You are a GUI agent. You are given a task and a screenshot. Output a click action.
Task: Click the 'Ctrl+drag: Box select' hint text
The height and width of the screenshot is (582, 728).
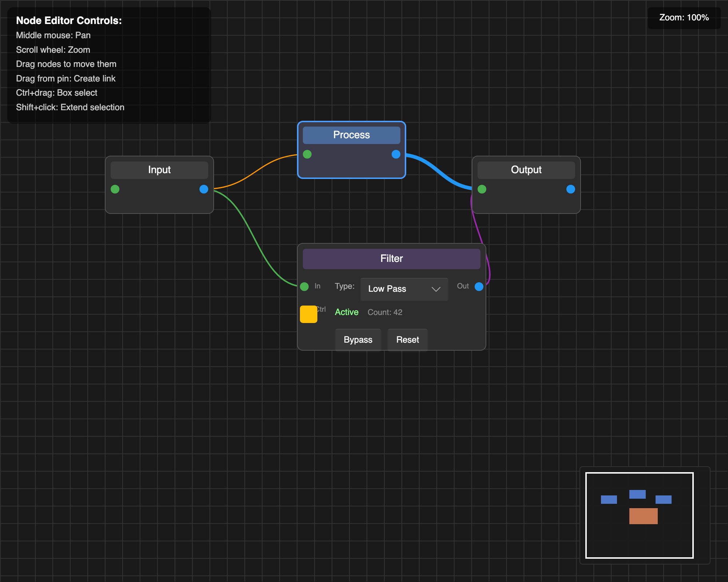57,93
